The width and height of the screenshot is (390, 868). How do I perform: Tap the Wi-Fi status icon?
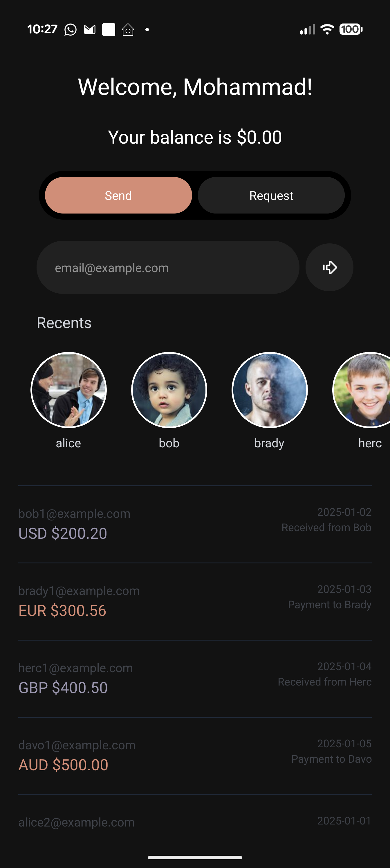(327, 29)
